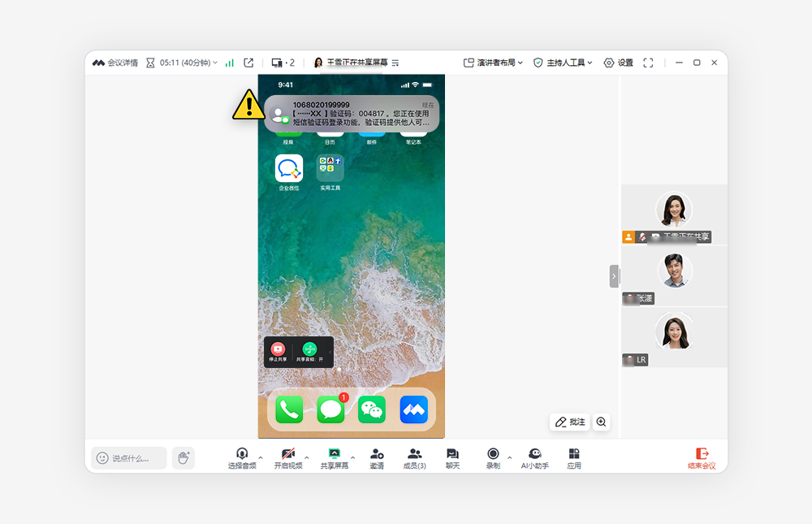Open the 成员(3) members list
This screenshot has width=812, height=524.
click(x=414, y=459)
